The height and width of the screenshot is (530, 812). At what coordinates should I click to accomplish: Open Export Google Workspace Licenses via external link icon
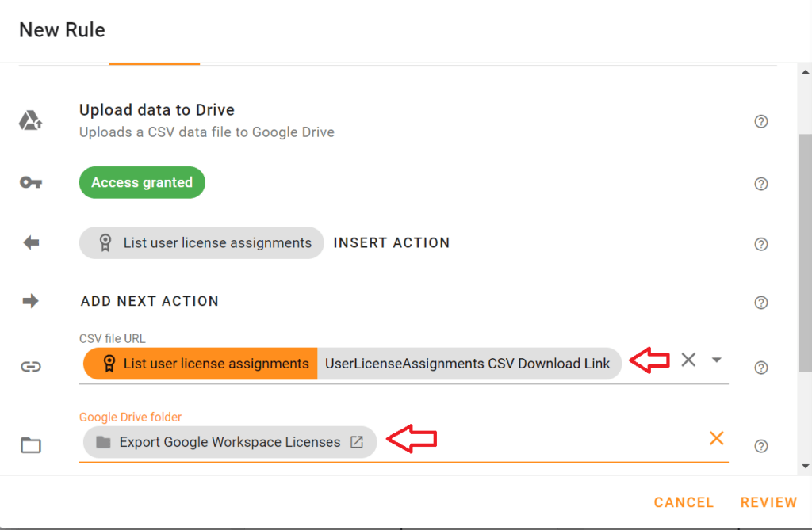pyautogui.click(x=358, y=442)
